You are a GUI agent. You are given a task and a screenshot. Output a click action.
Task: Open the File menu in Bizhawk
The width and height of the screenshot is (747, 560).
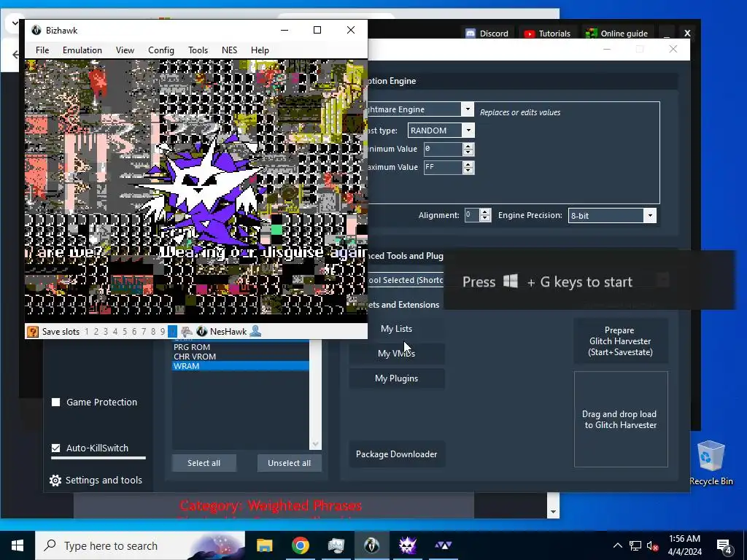pos(42,50)
